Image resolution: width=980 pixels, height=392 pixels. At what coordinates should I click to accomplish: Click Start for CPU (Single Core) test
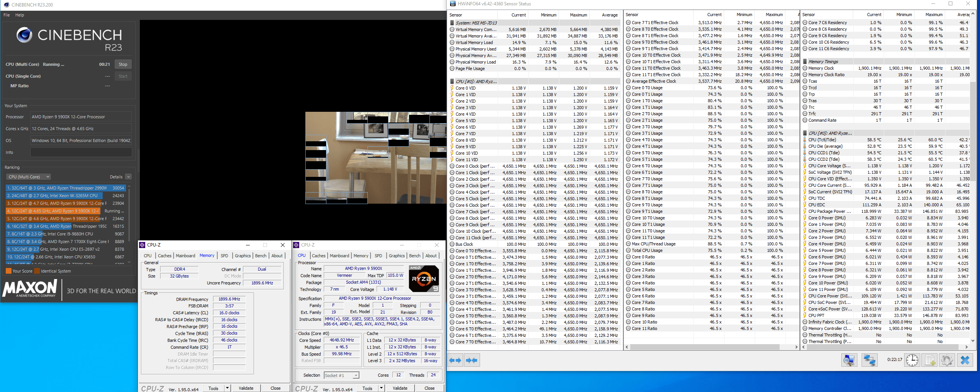[123, 76]
